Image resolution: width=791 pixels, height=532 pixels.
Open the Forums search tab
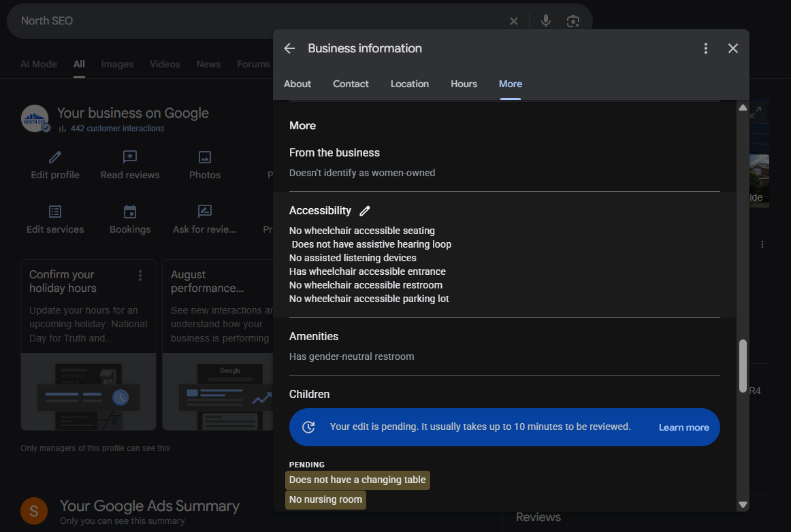click(x=254, y=64)
